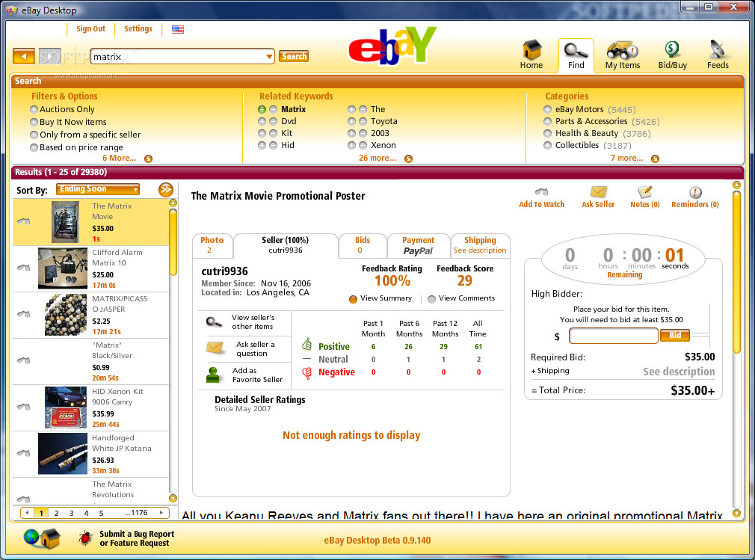Go to results page 3

71,514
